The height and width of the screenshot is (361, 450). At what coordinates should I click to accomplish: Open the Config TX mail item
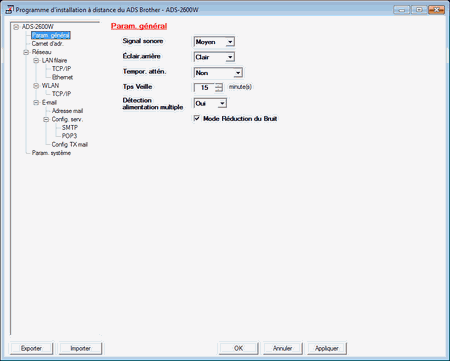click(70, 144)
